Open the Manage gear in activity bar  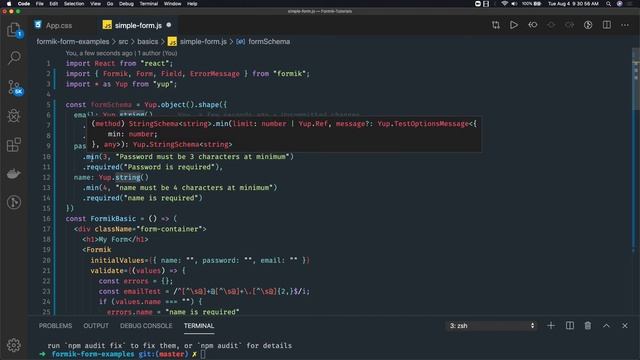14,345
